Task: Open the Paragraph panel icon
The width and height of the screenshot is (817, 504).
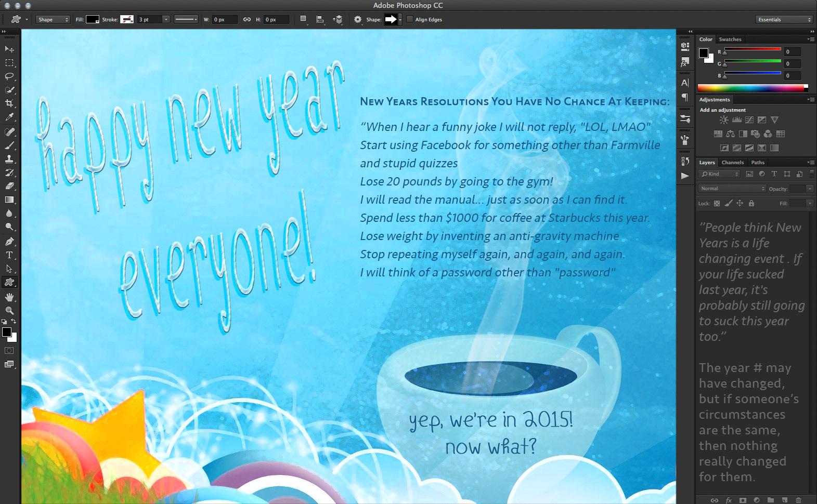Action: [x=685, y=97]
